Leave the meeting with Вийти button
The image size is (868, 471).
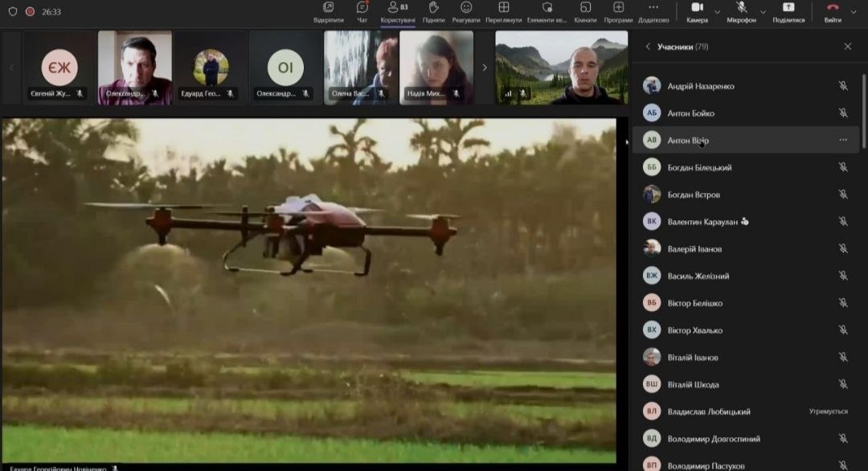click(833, 11)
